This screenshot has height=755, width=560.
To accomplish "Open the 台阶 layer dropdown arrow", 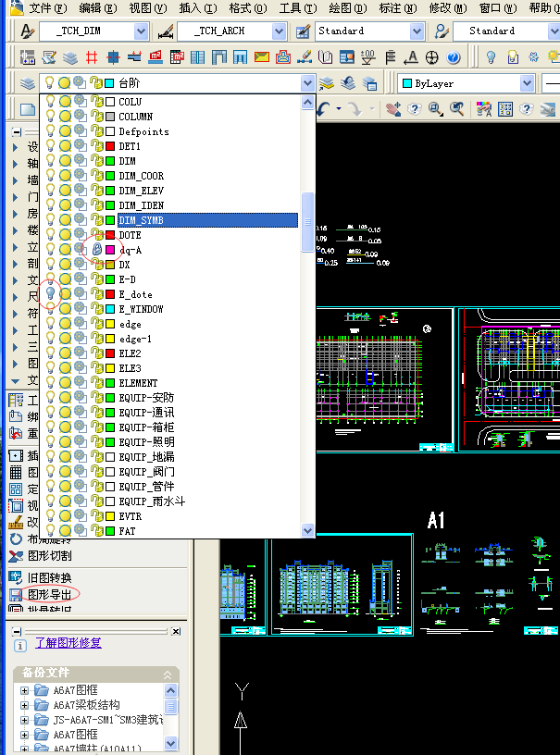I will click(x=307, y=83).
